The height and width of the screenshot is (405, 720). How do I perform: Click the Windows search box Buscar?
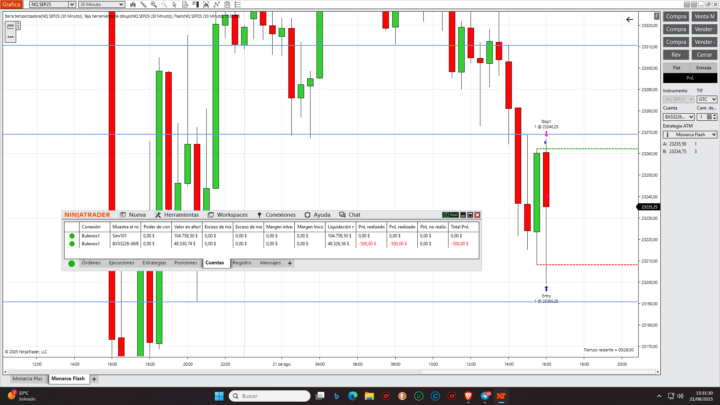270,396
